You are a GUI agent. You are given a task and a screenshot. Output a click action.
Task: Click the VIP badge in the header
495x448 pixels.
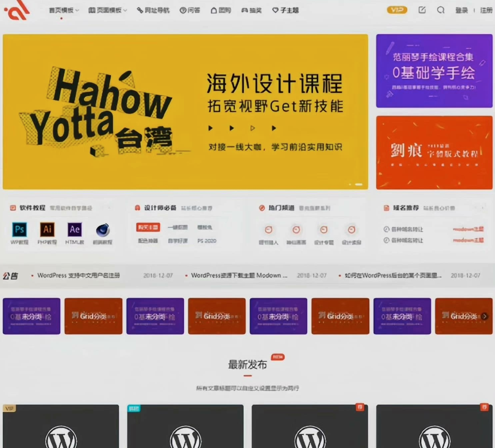(397, 10)
